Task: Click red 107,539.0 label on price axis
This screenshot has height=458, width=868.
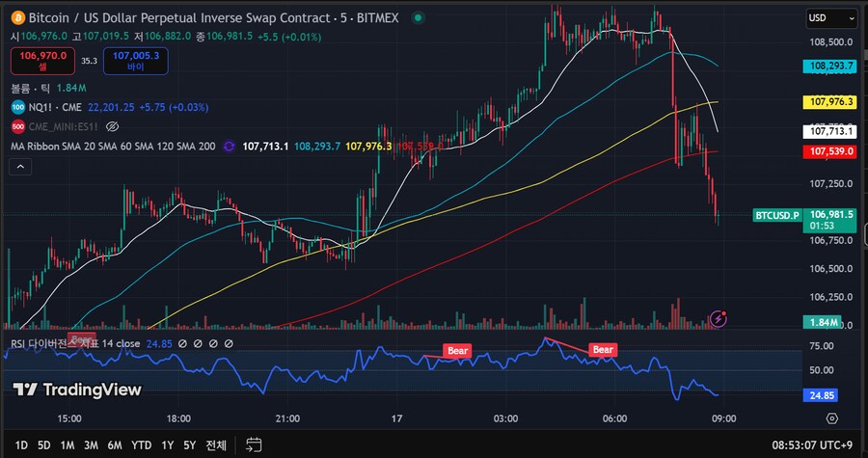Action: point(830,151)
